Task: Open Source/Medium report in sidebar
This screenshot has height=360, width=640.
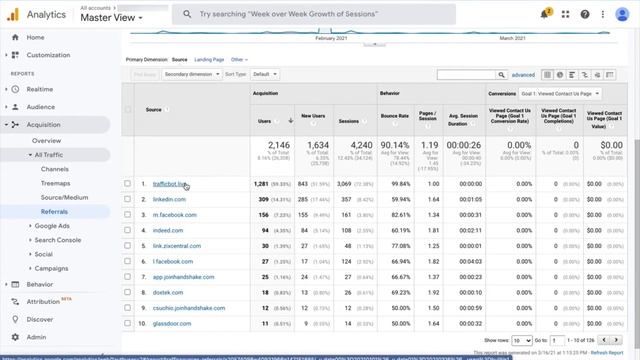Action: tap(64, 198)
